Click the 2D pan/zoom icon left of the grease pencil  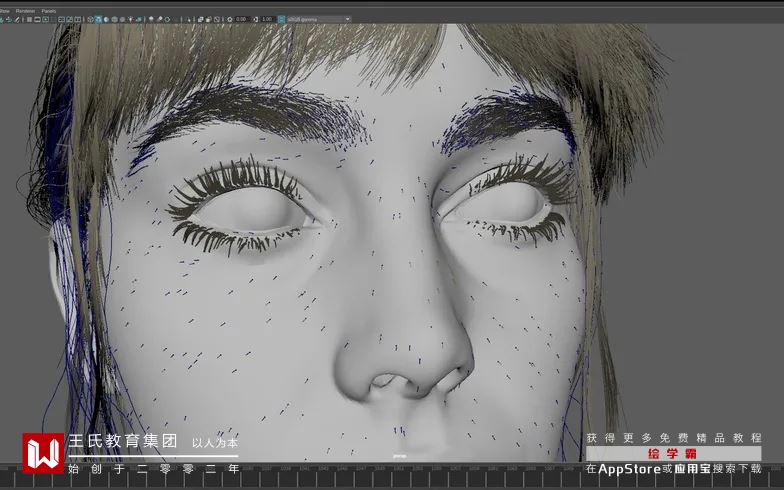point(8,20)
